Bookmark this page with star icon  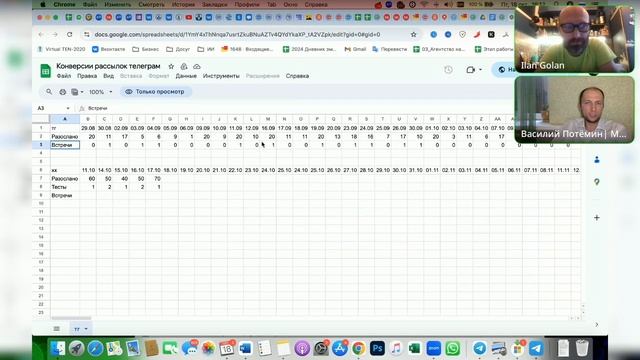coord(413,35)
